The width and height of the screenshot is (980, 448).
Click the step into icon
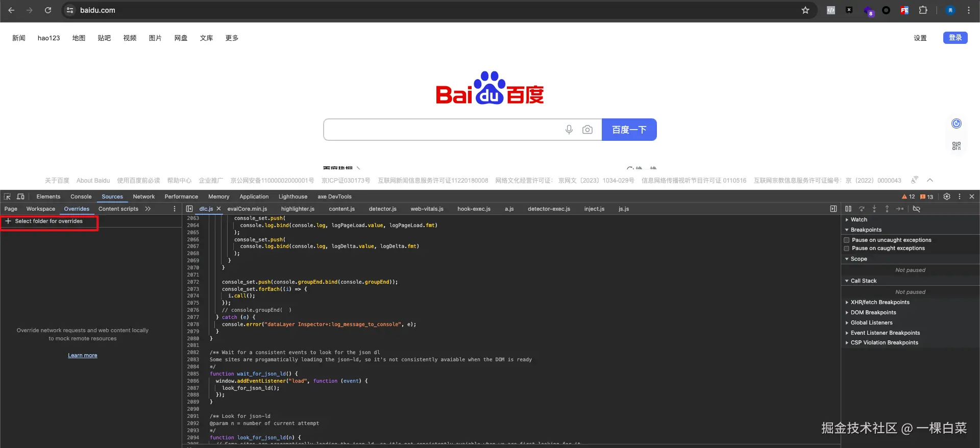tap(874, 209)
